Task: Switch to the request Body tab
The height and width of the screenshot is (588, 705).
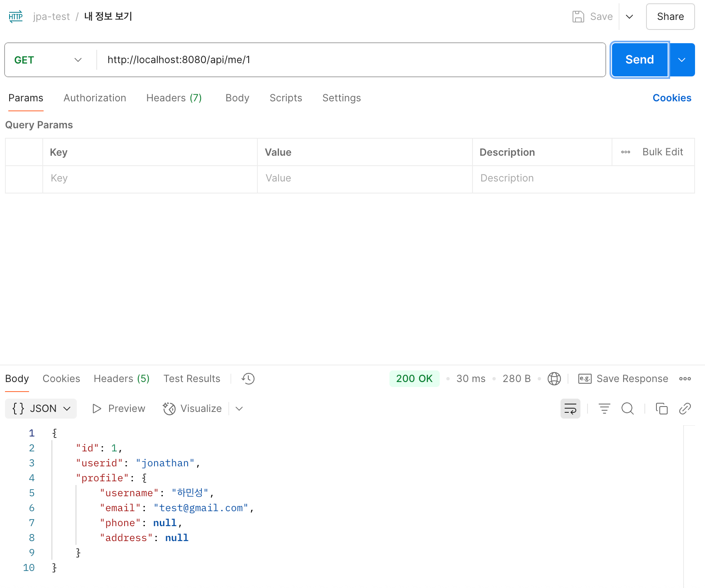Action: [237, 98]
